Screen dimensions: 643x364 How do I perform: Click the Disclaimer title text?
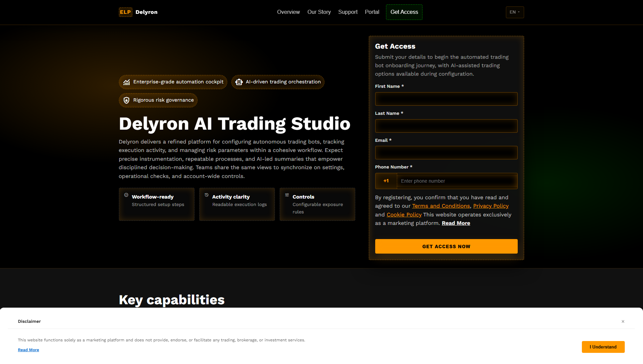[x=29, y=321]
